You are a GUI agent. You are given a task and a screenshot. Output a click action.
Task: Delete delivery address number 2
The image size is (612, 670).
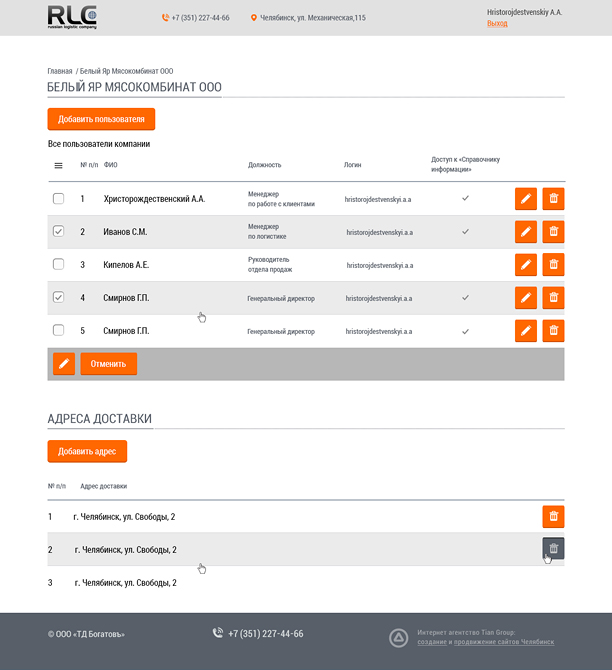coord(553,549)
